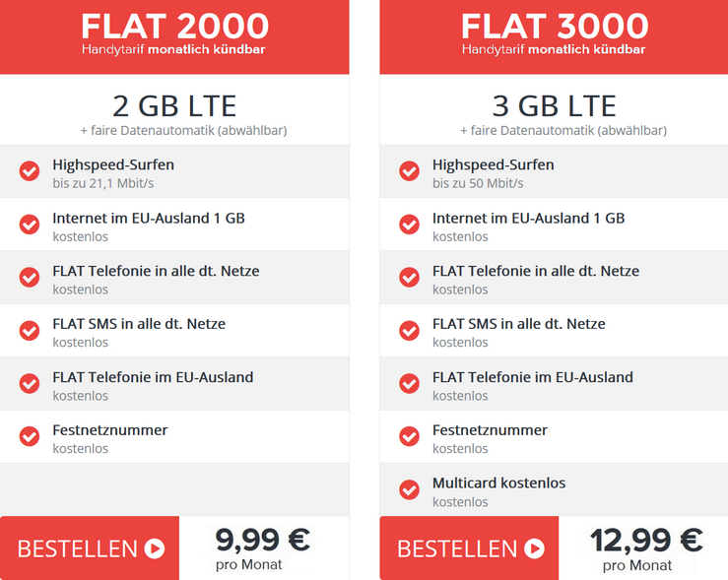Select the FLAT 2000 tariff header
Viewport: 728px width, 580px height.
[x=174, y=33]
